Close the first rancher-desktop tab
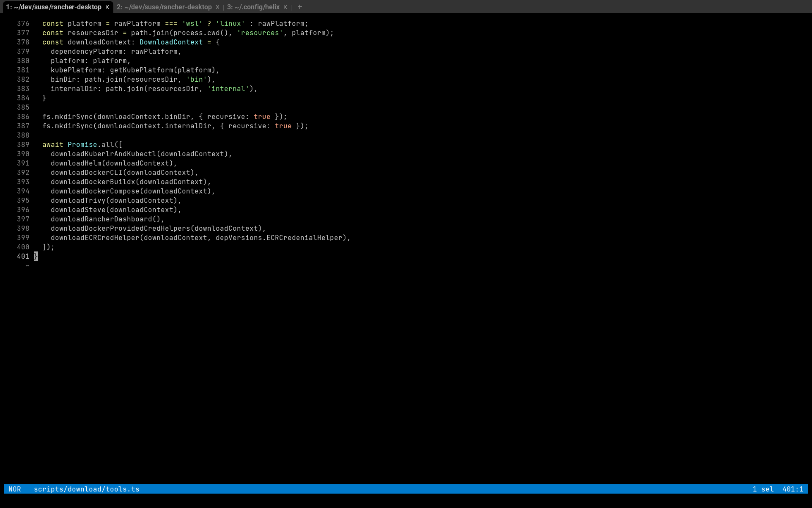The height and width of the screenshot is (508, 812). (107, 7)
